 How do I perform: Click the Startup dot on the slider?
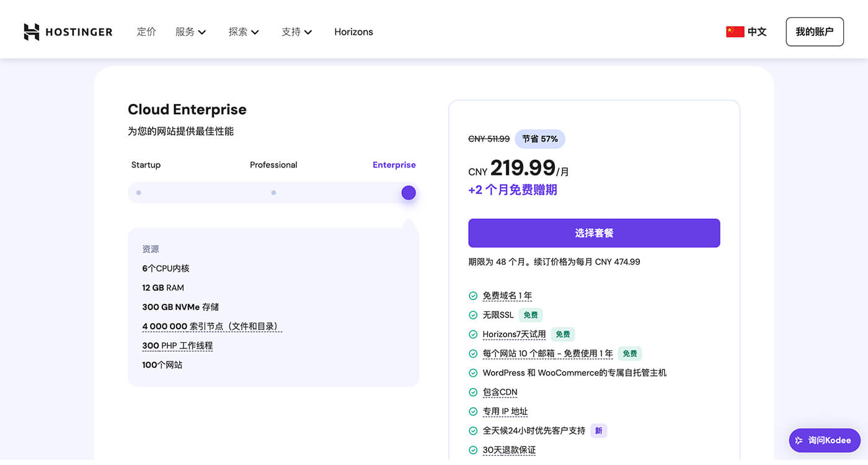[x=138, y=193]
